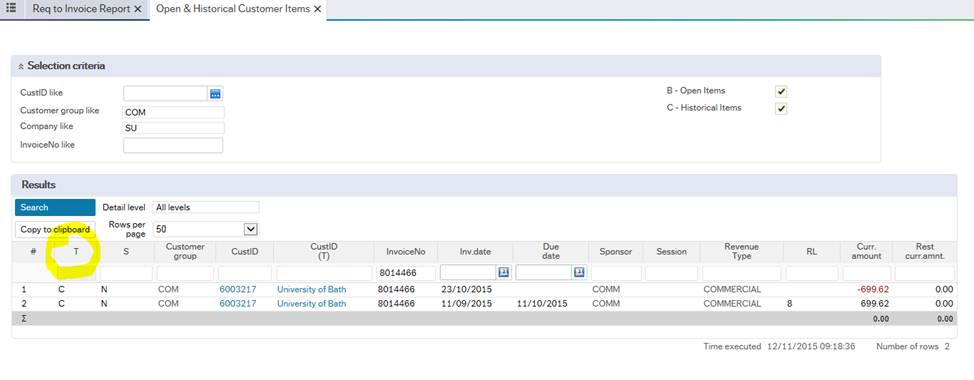This screenshot has width=974, height=380.
Task: Close Open & Historical Customer Items tab
Action: tap(317, 9)
